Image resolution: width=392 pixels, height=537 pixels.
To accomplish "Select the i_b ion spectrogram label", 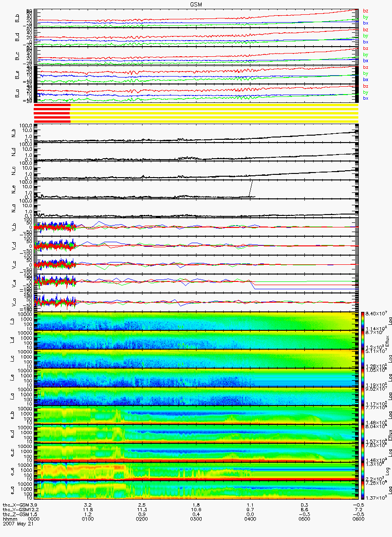I will (x=12, y=321).
